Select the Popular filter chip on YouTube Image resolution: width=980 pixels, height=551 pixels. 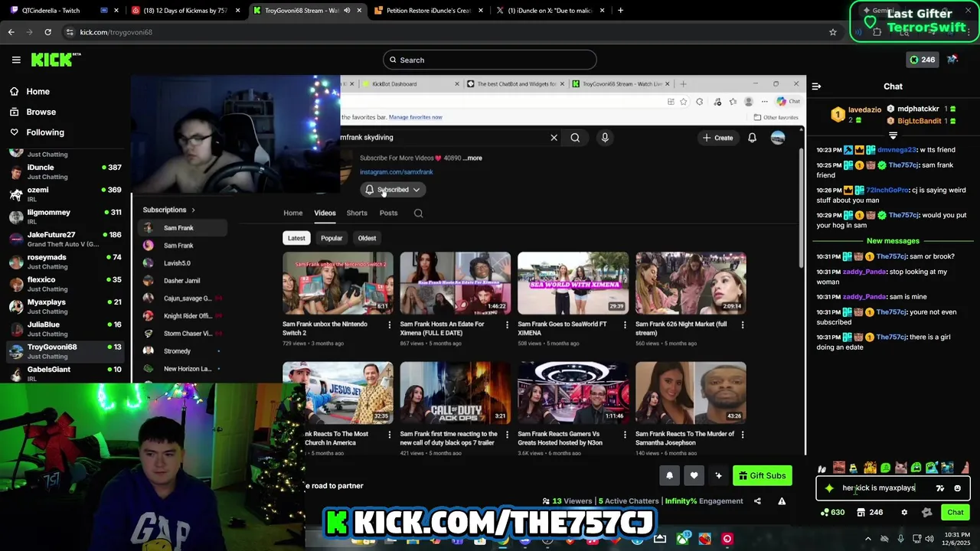tap(332, 238)
